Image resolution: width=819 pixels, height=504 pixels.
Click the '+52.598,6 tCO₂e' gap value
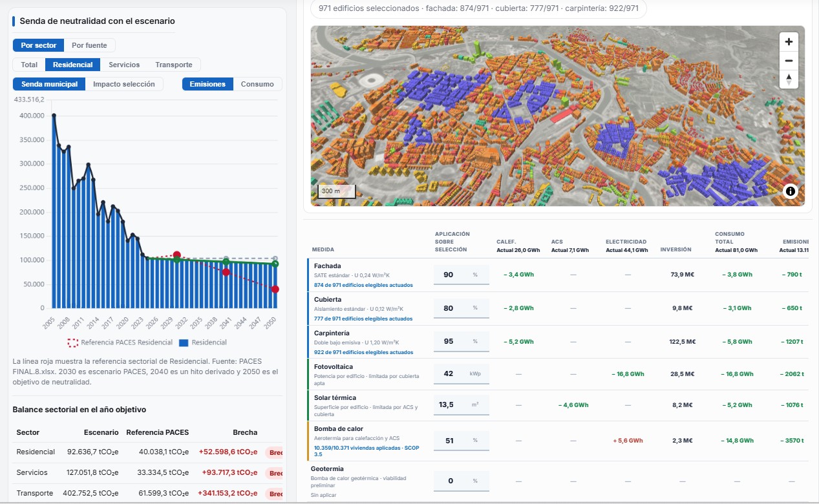[x=228, y=452]
